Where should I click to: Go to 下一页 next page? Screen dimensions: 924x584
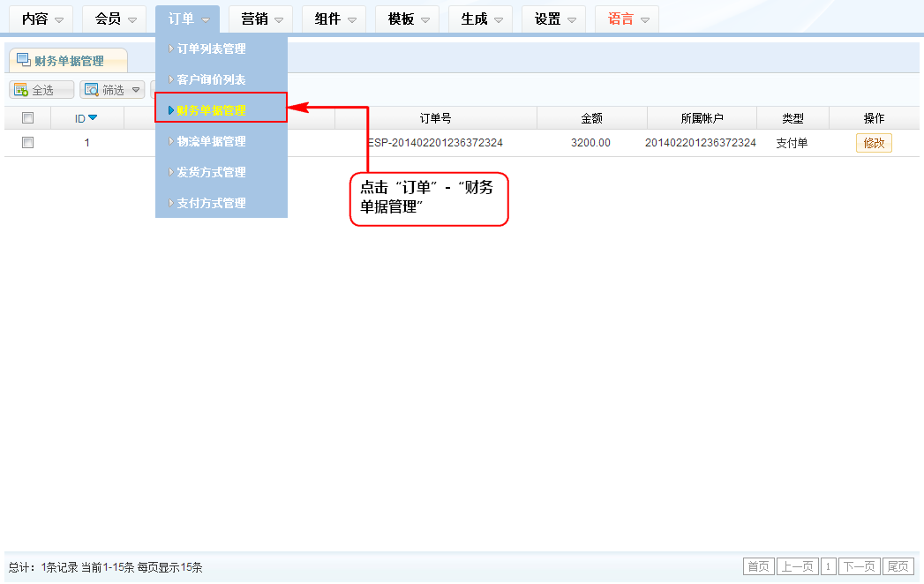pos(859,566)
